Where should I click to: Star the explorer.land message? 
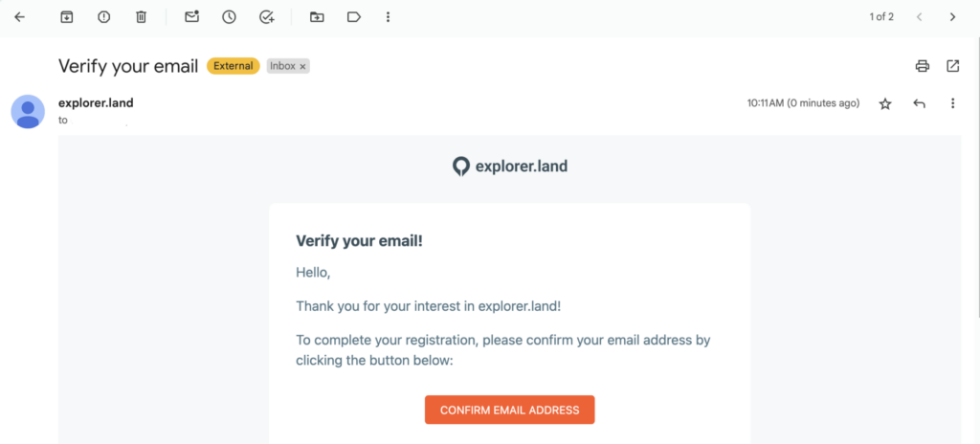[885, 103]
